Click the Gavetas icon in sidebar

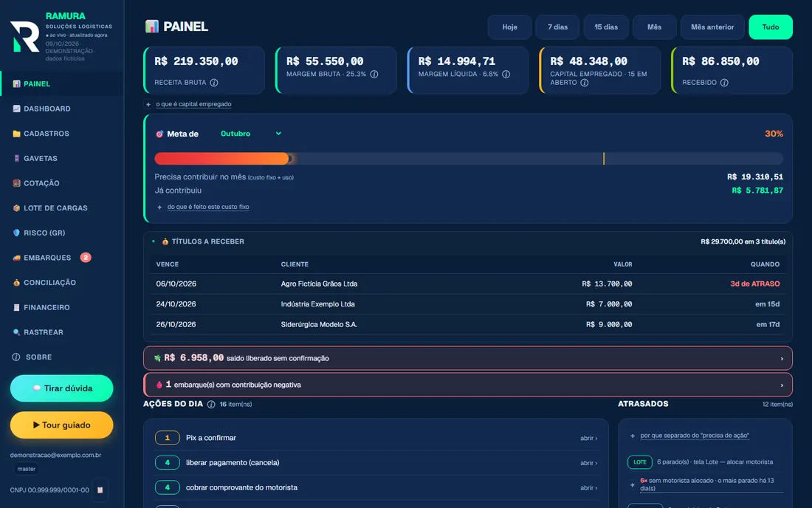pyautogui.click(x=16, y=159)
